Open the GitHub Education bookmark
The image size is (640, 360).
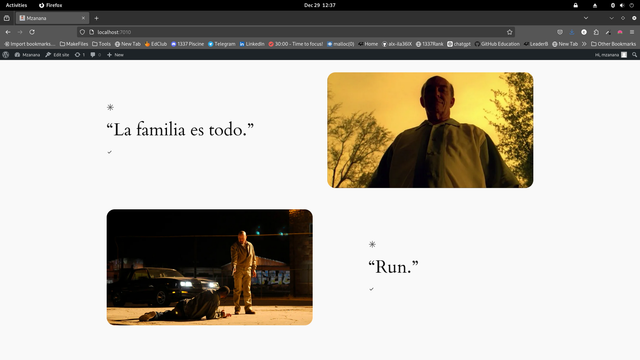click(497, 44)
